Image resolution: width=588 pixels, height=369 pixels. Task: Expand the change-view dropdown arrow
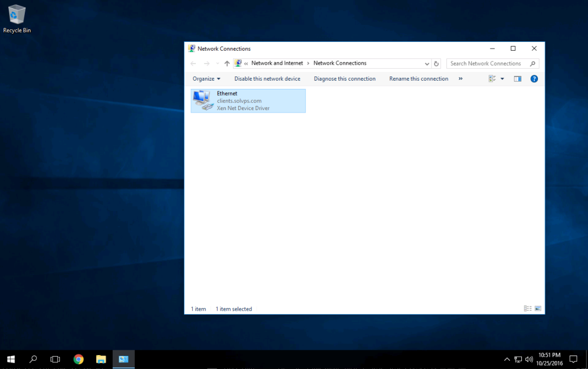[502, 79]
